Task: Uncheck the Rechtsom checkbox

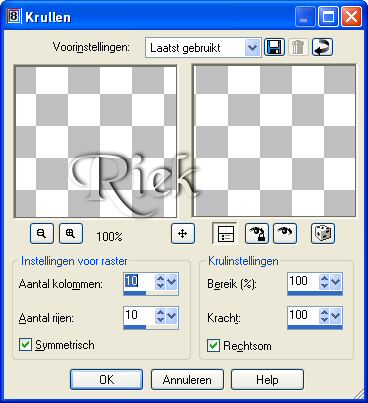Action: (x=213, y=346)
